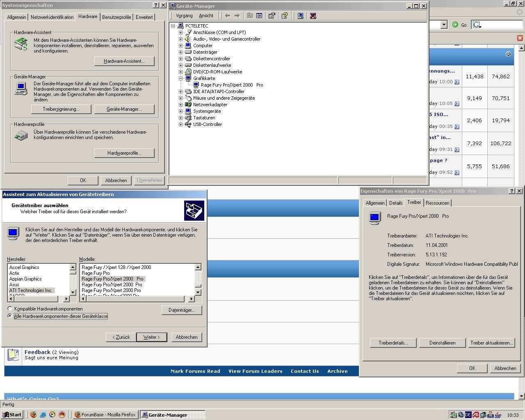
Task: Click the help question mark in Systemeigenschaften title bar
Action: (156, 5)
